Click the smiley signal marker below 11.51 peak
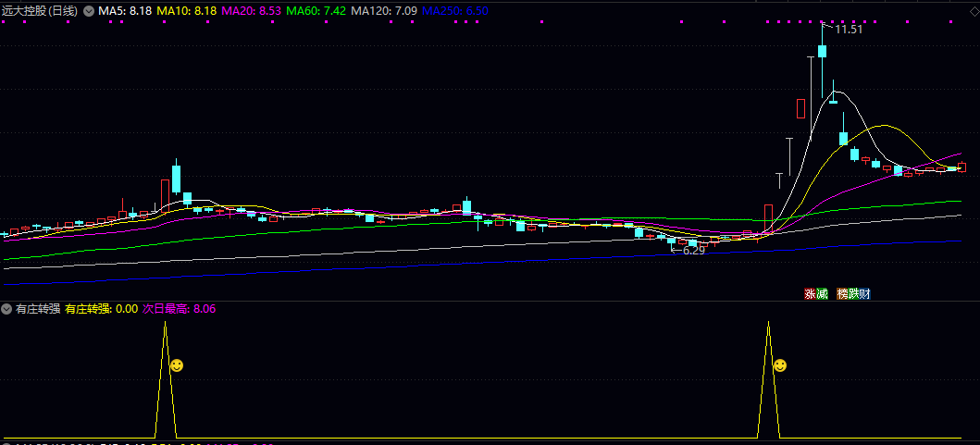The height and width of the screenshot is (445, 980). (x=779, y=365)
